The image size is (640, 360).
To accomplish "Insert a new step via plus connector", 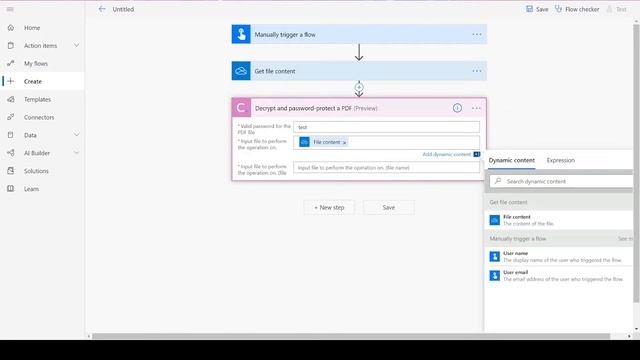I will 359,87.
